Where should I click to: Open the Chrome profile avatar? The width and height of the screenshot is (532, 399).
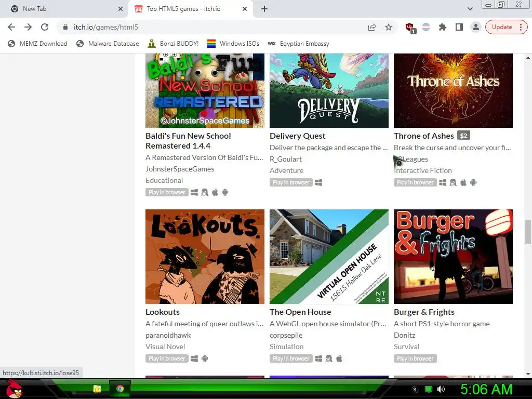[x=476, y=27]
